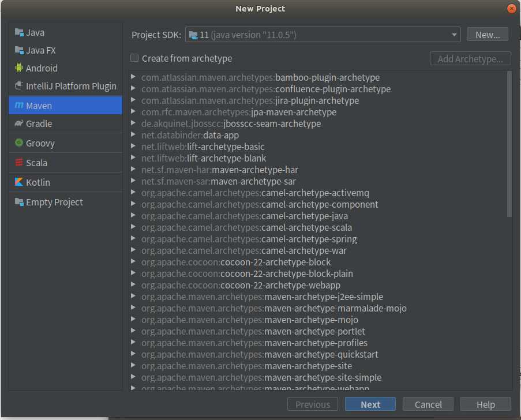Expand maven-archetype-quickstart entry

tap(133, 354)
